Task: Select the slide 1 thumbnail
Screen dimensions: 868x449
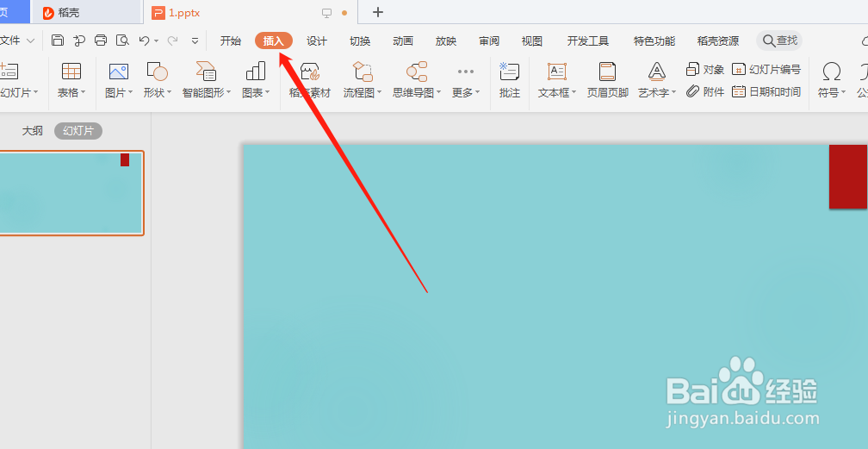Action: tap(71, 193)
